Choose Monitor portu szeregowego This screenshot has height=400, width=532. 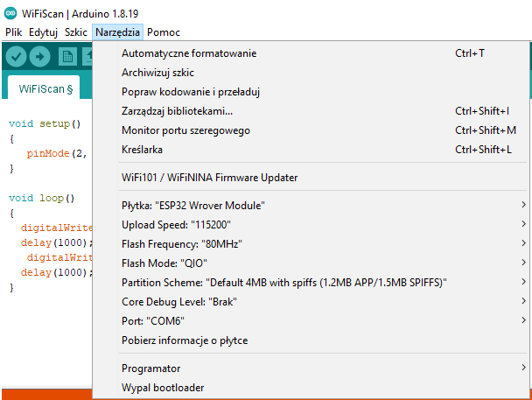pos(324,130)
